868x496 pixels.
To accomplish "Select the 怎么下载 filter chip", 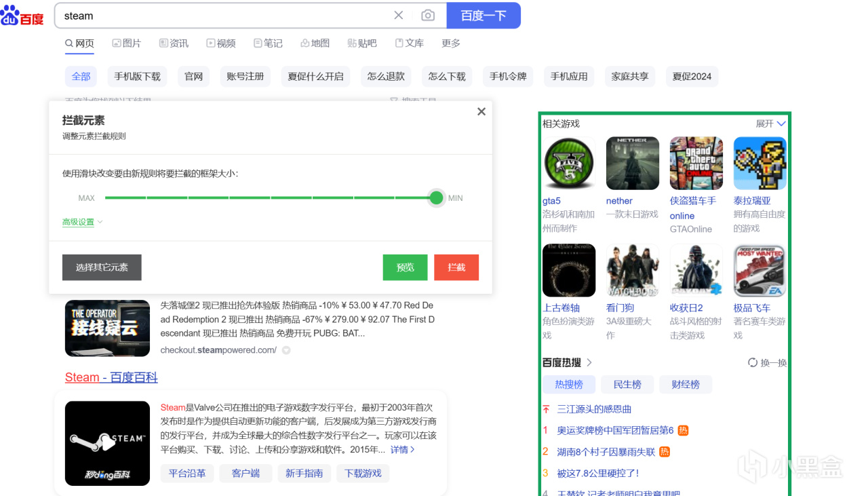I will (x=448, y=77).
